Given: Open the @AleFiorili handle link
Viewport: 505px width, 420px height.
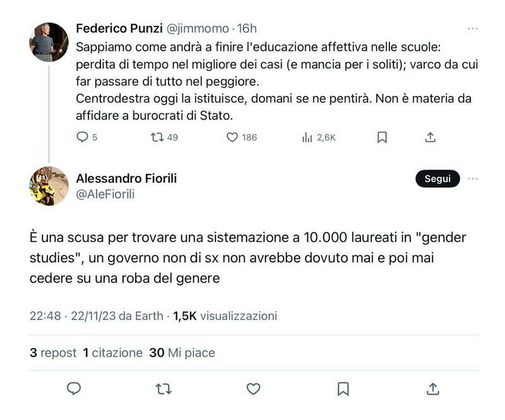Looking at the screenshot, I should coord(105,194).
